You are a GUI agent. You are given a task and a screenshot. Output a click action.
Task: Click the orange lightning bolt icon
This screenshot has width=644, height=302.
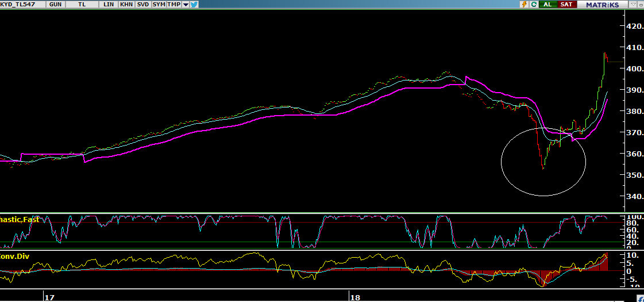(x=524, y=4)
